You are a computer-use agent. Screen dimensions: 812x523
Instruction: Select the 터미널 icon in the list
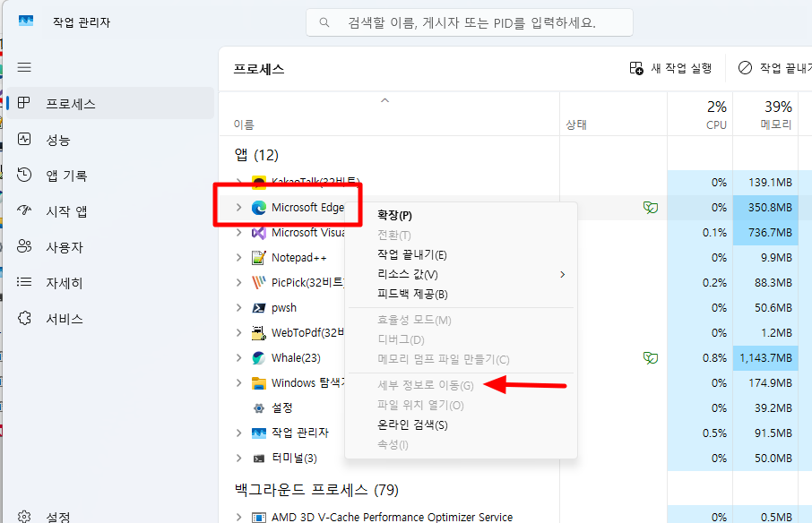point(259,458)
